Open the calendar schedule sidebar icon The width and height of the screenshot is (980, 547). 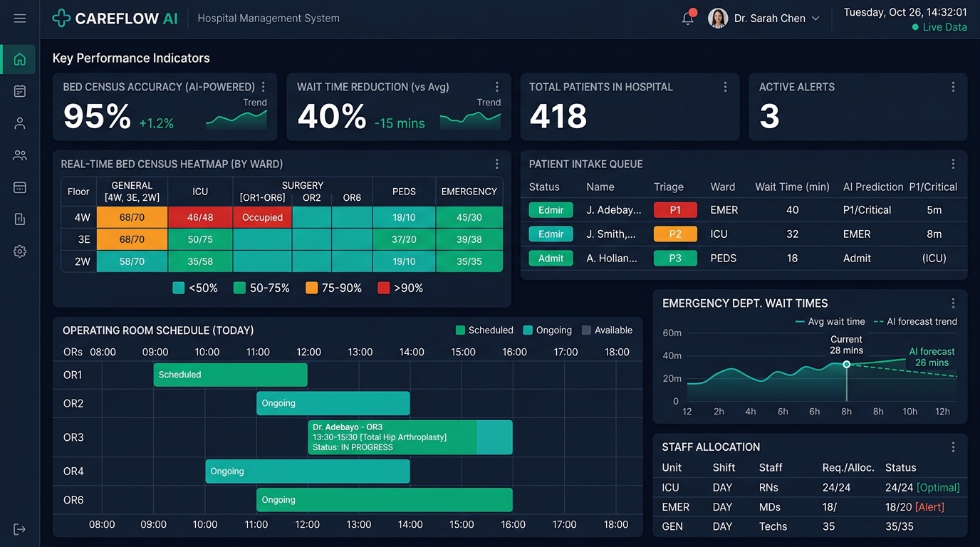19,91
